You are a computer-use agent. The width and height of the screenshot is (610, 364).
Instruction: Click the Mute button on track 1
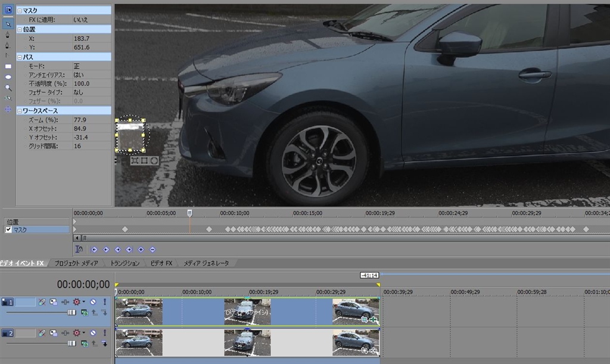[x=94, y=302]
